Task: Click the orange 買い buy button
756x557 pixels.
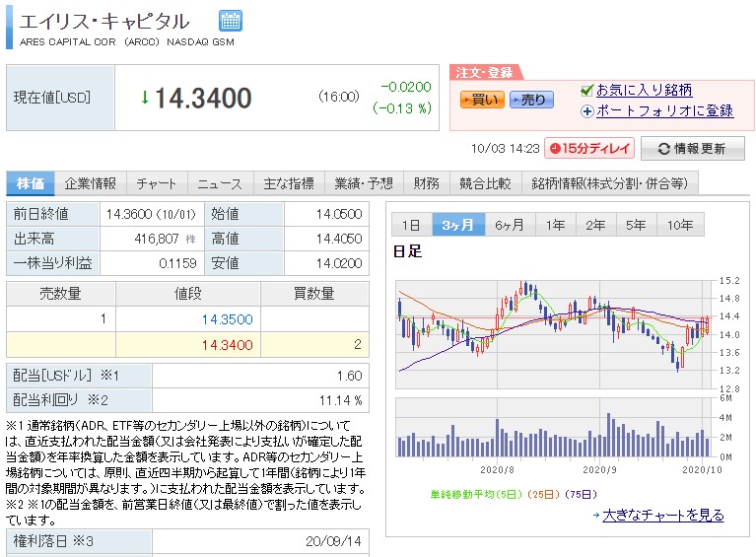Action: coord(482,100)
